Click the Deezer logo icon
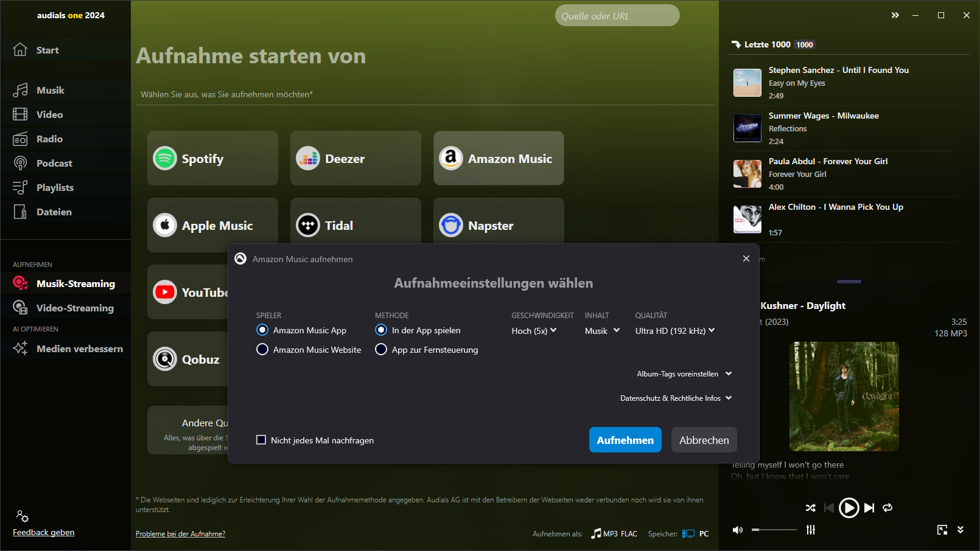 [x=308, y=159]
